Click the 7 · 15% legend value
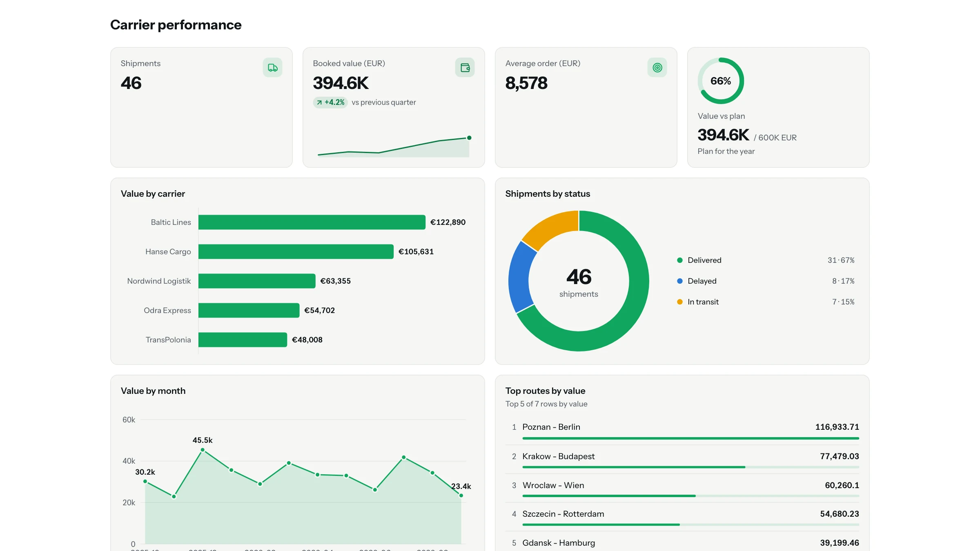The height and width of the screenshot is (551, 980). (844, 302)
